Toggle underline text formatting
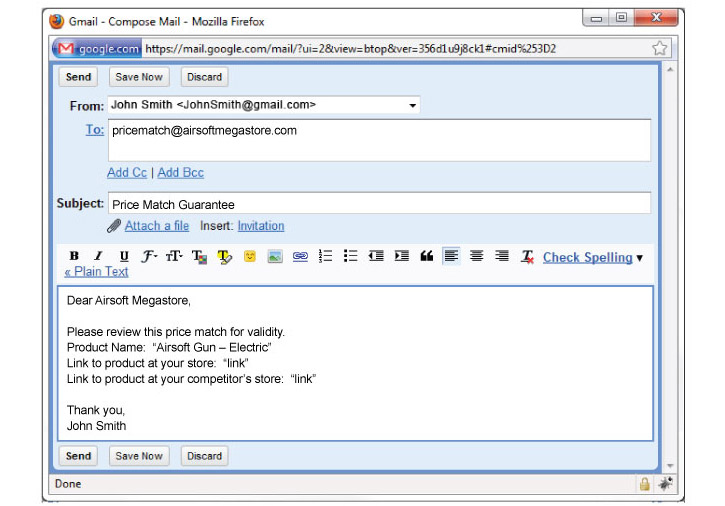Image resolution: width=725 pixels, height=506 pixels. point(124,257)
